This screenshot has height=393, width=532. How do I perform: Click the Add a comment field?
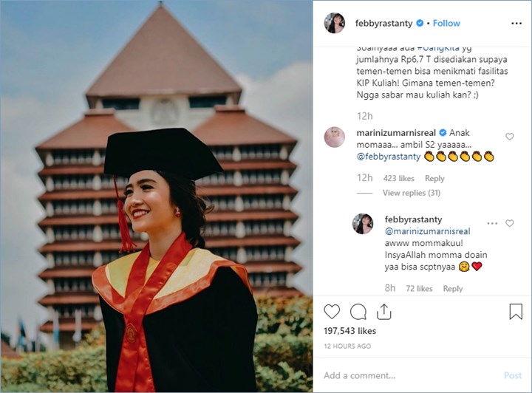[x=406, y=375]
